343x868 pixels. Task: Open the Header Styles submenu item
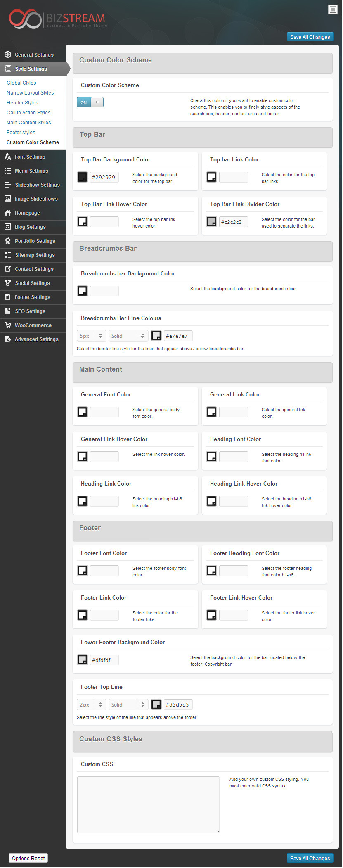pos(22,103)
